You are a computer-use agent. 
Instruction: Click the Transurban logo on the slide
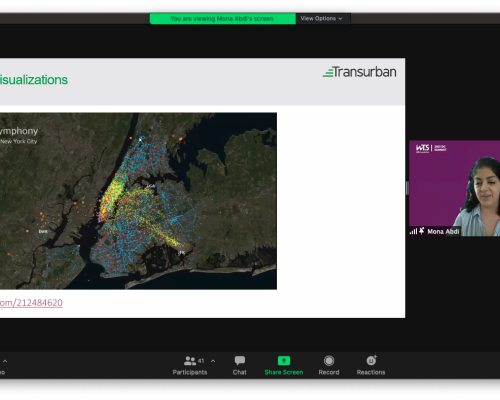360,72
